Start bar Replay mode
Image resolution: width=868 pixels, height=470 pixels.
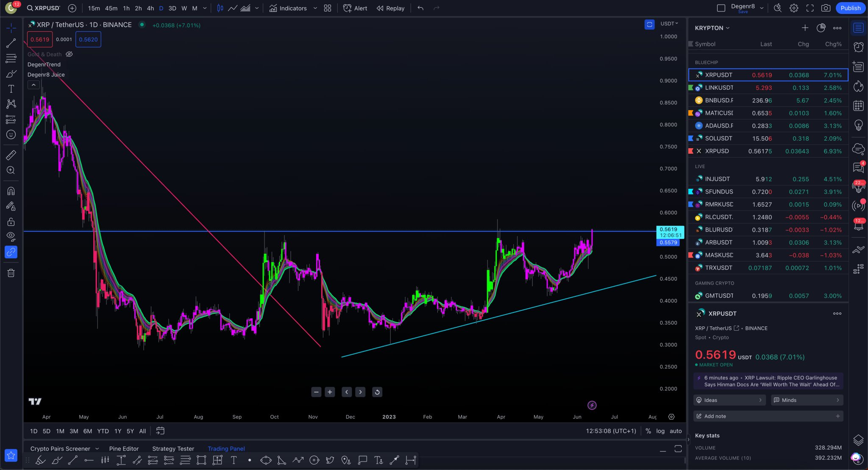tap(390, 8)
